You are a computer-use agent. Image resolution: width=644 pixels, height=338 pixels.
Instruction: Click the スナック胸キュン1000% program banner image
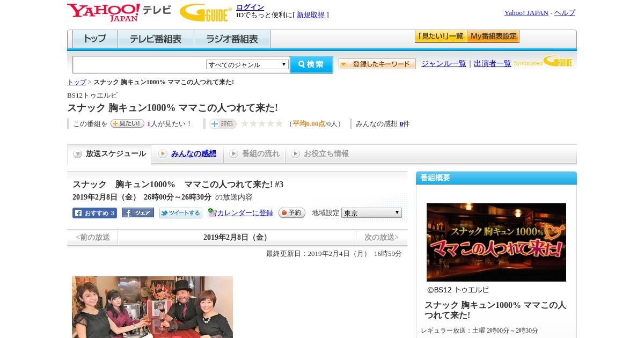coord(496,242)
